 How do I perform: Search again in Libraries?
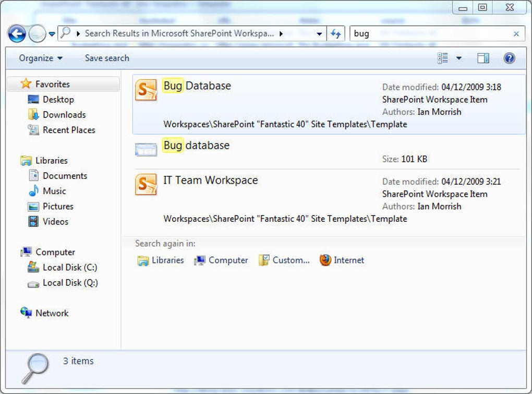point(161,260)
